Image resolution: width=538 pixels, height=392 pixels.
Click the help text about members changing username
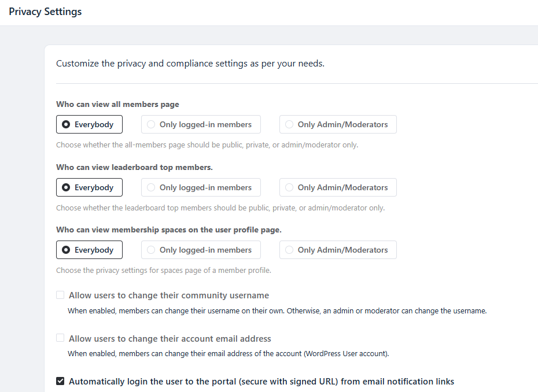tap(277, 310)
